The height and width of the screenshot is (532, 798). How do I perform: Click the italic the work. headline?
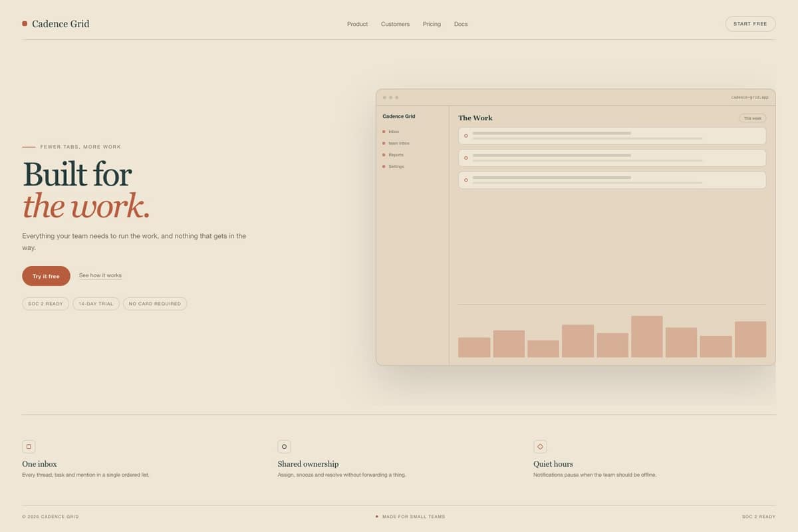(86, 205)
